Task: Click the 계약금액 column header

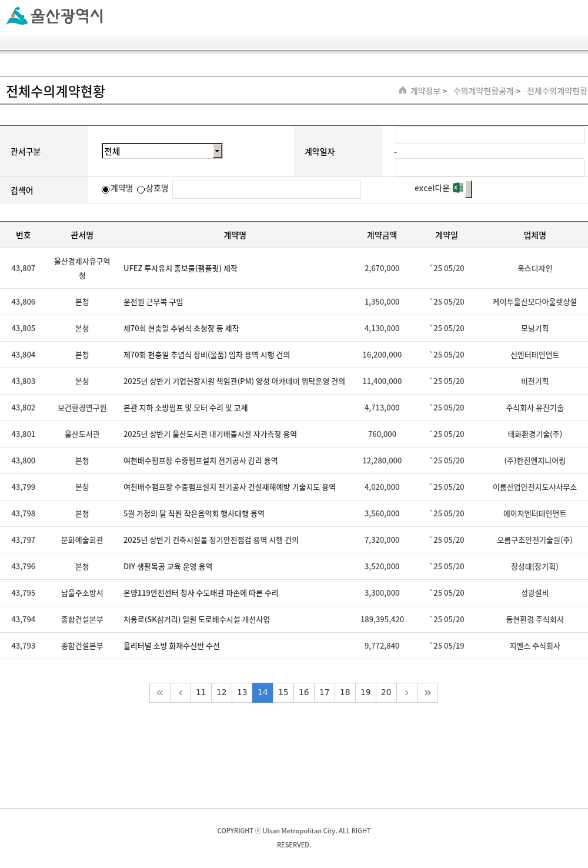Action: click(x=382, y=235)
